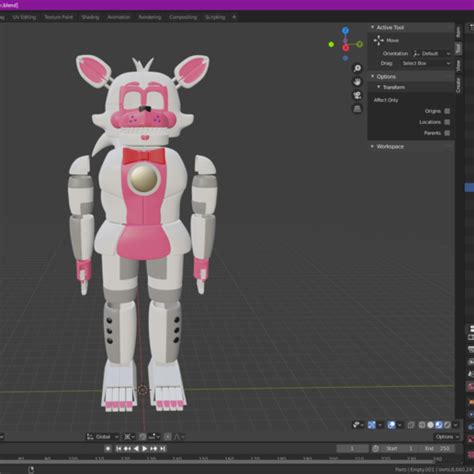Jump to the last frame

pyautogui.click(x=163, y=449)
